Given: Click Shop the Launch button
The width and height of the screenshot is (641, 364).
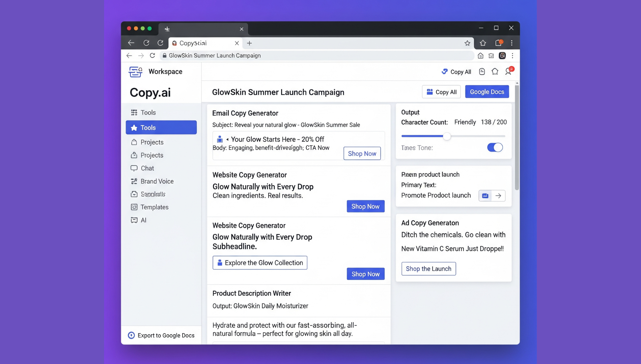Looking at the screenshot, I should coord(428,269).
